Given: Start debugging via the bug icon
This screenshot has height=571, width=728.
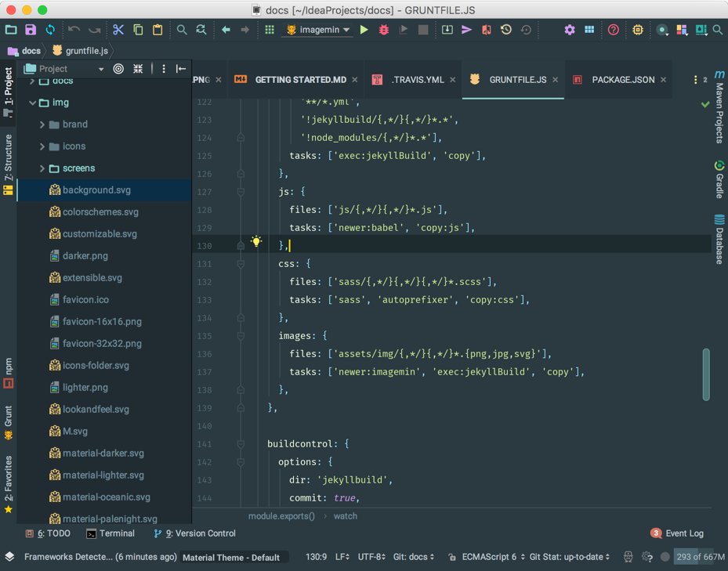Looking at the screenshot, I should (x=382, y=30).
